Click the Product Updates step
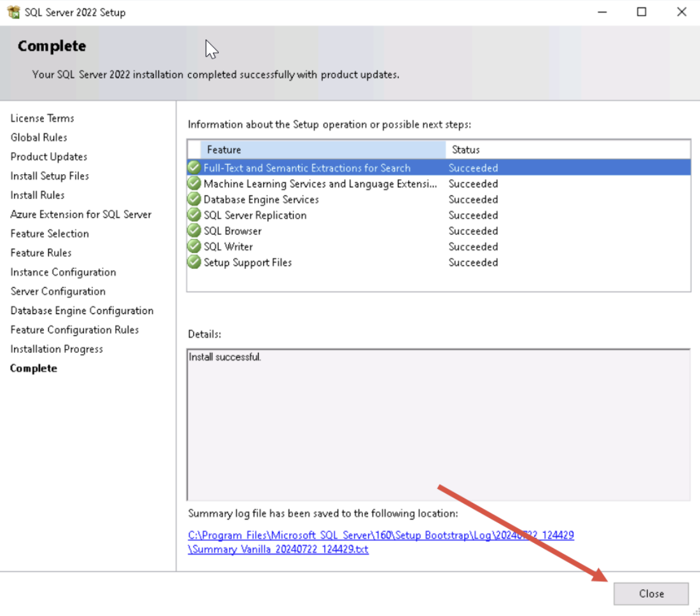Screen dimensions: 700x616 tap(49, 156)
